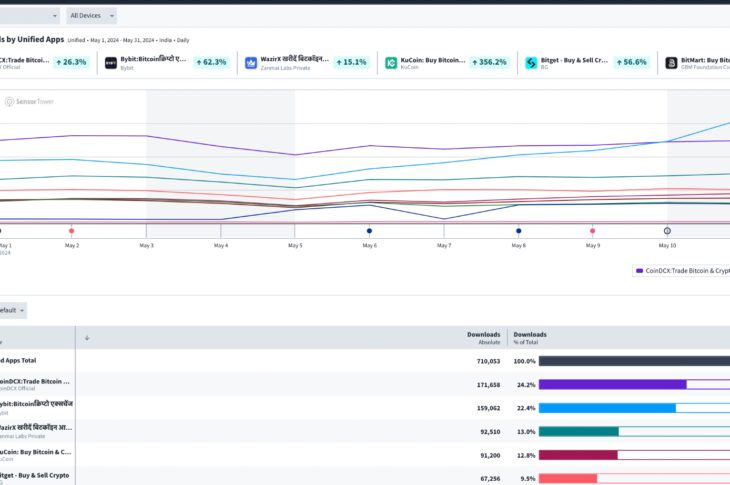730x485 pixels.
Task: Open WazirX app link in header
Action: [x=294, y=59]
